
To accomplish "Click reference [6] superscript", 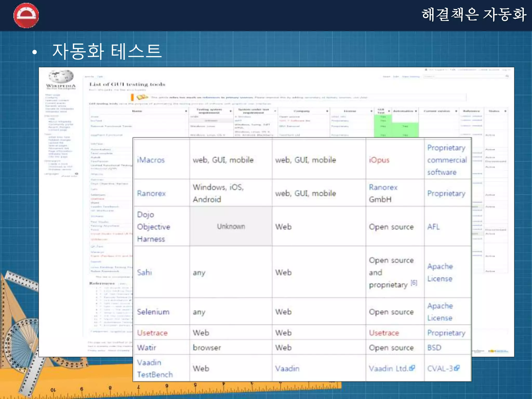I will tap(414, 283).
